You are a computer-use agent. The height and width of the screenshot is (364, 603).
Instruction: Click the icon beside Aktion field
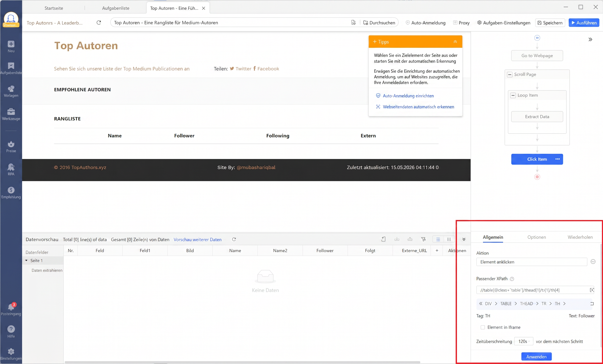593,262
